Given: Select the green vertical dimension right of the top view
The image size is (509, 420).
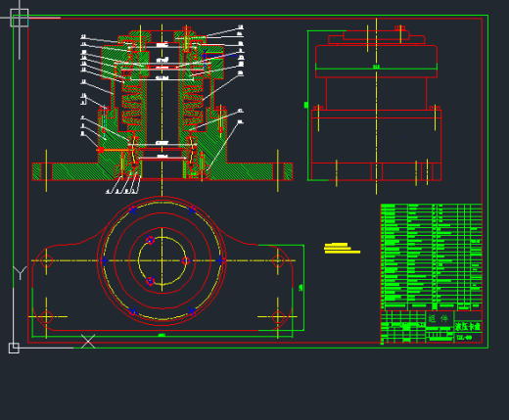Looking at the screenshot, I should 301,288.
